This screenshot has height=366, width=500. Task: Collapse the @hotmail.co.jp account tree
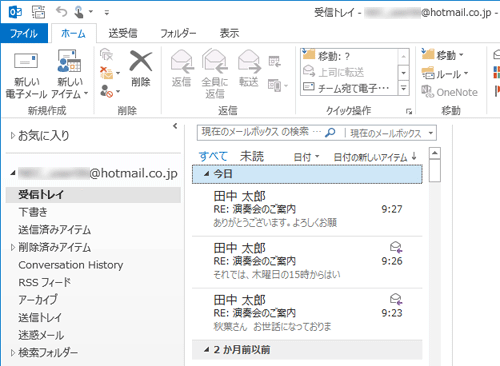13,173
